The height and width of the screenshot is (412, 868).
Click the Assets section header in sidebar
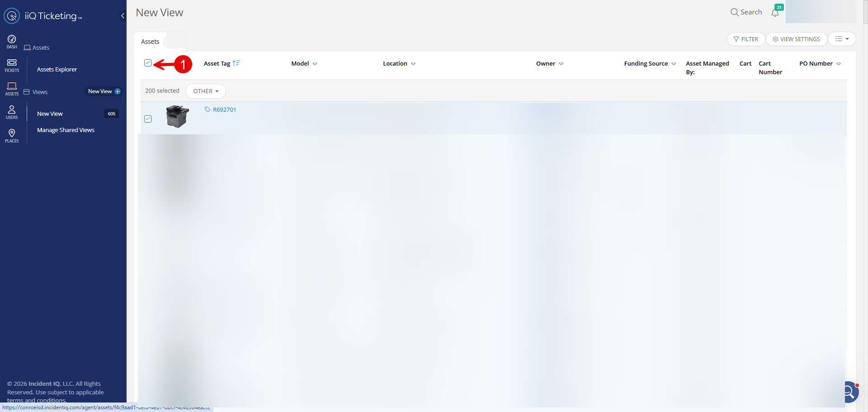pos(37,48)
